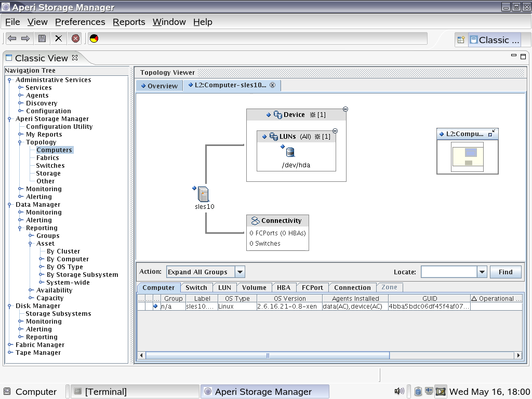
Task: Switch to the FCPort table tab
Action: [312, 288]
